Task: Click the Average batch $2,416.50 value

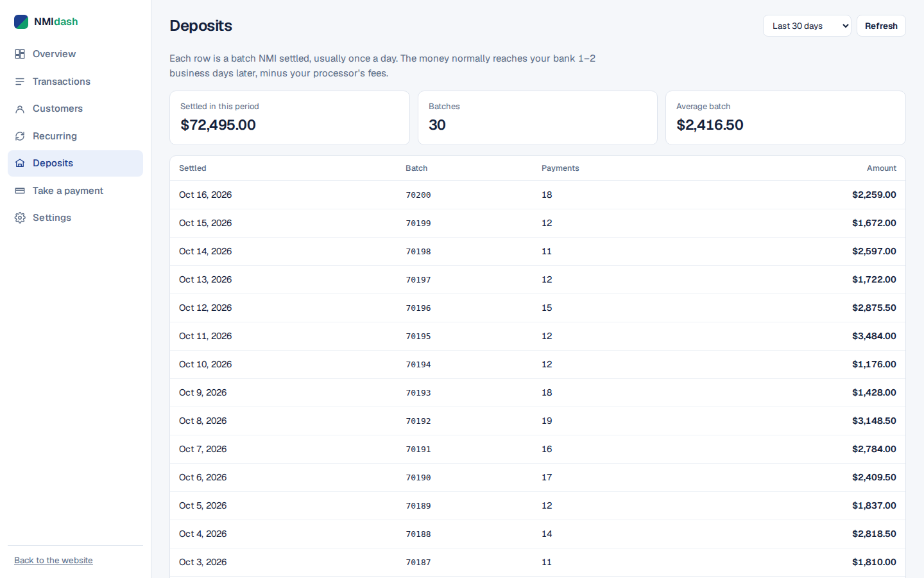Action: 710,125
